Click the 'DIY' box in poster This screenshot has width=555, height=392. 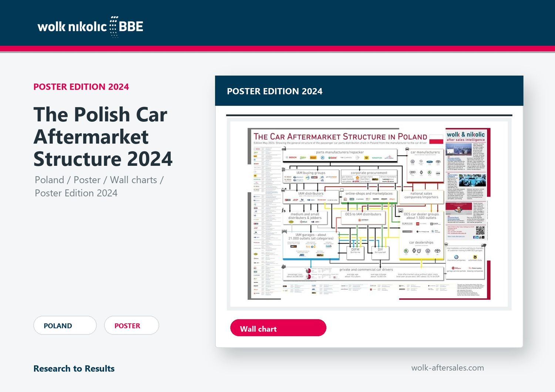(380, 252)
